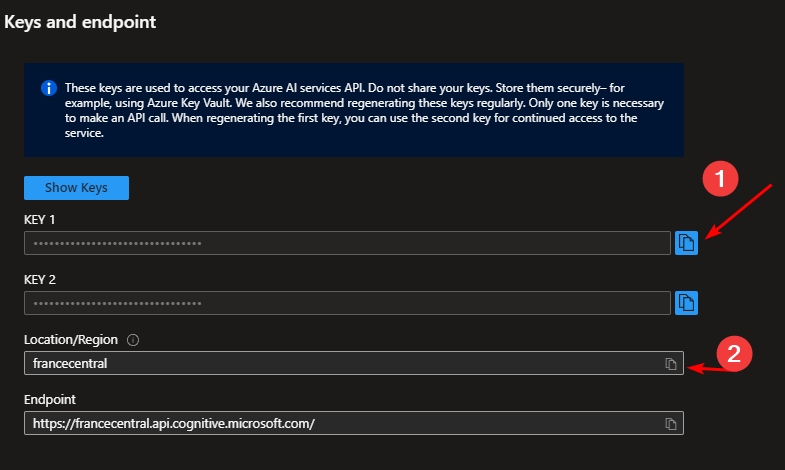
Task: Copy the francecentral region value
Action: (x=672, y=363)
